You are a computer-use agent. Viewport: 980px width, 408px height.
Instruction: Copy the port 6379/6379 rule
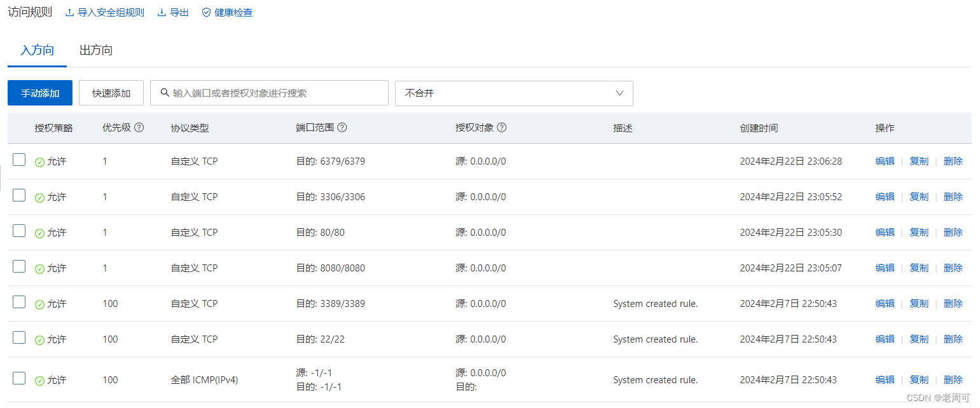coord(919,161)
